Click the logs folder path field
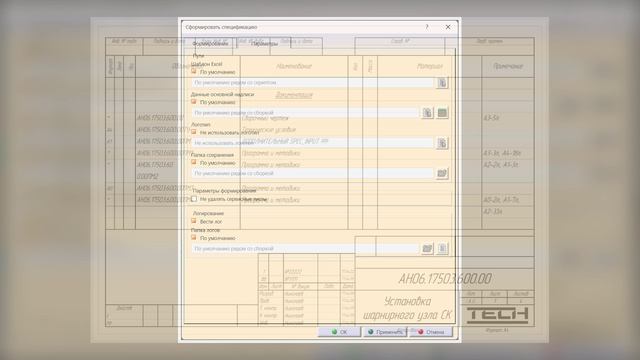 305,249
